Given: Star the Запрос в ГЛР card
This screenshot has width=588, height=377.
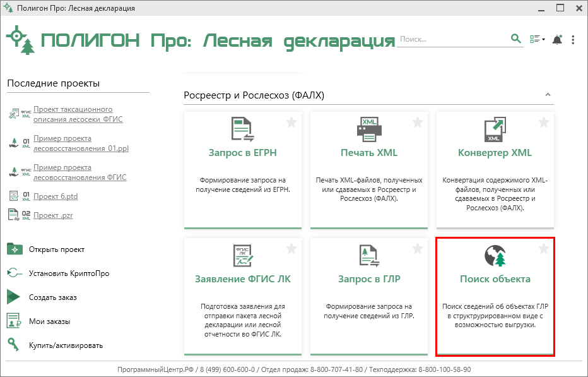Looking at the screenshot, I should [x=418, y=248].
